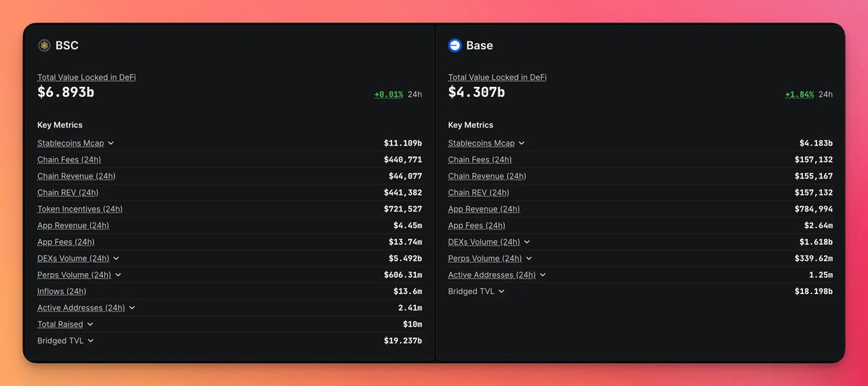Screen dimensions: 868x386
Task: Click the $1.618b DEXs volume value
Action: 816,242
